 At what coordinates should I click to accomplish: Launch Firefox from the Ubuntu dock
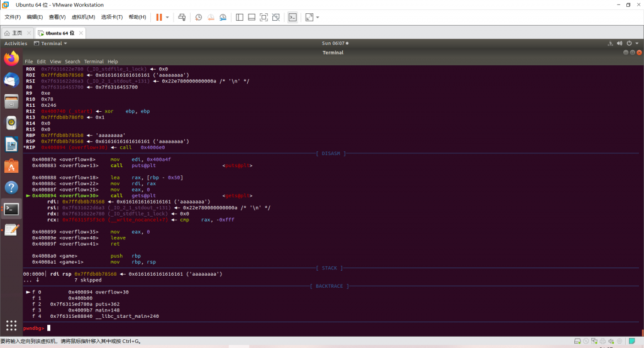pyautogui.click(x=11, y=58)
